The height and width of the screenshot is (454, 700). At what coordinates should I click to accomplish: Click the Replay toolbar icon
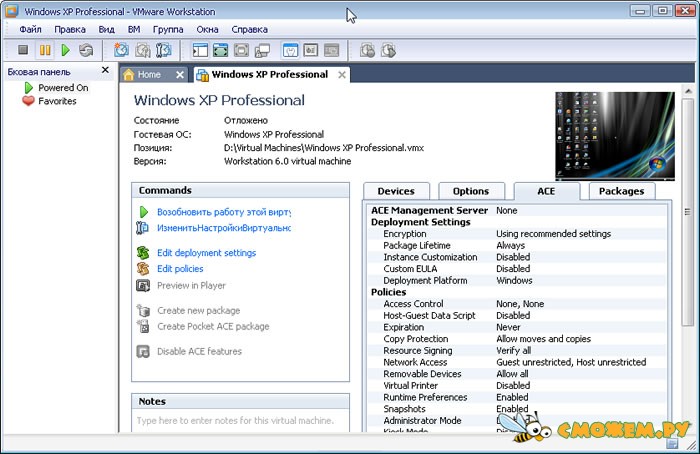pyautogui.click(x=388, y=50)
